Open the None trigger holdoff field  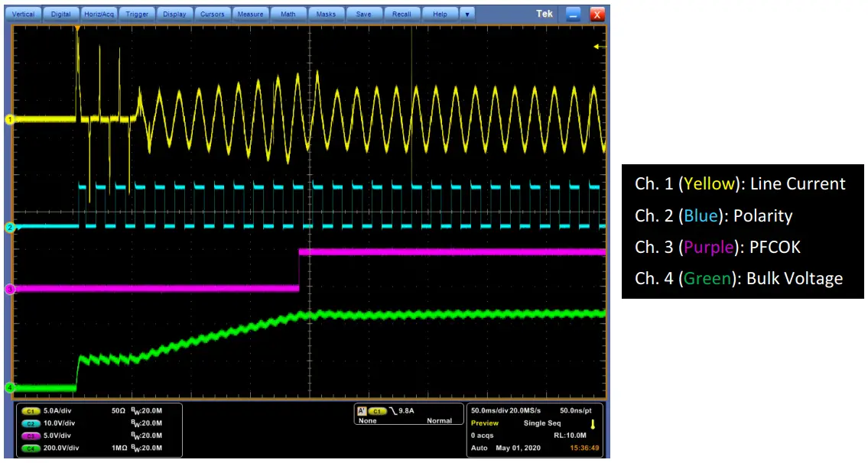(368, 420)
